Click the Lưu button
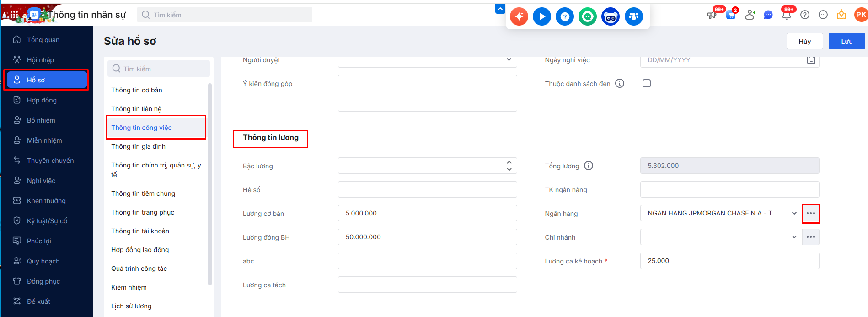Viewport: 868px width, 317px height. click(847, 41)
